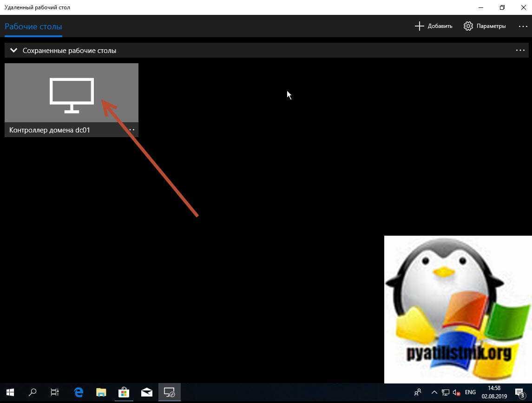Open Task View from the taskbar

point(55,393)
